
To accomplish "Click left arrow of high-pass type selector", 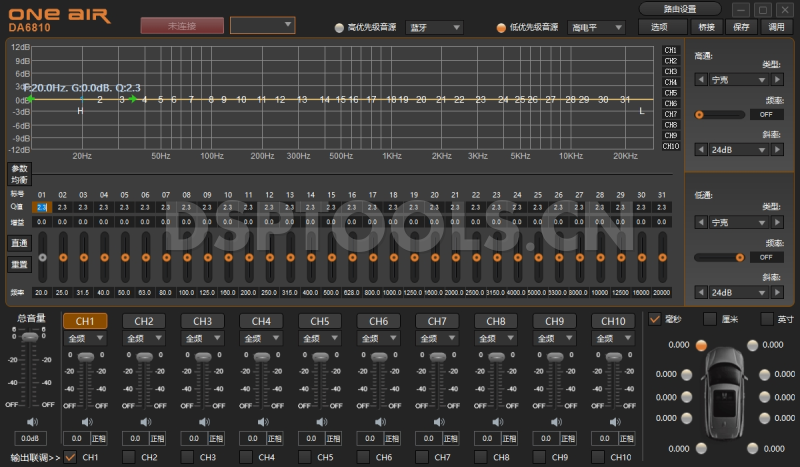I will tap(700, 79).
